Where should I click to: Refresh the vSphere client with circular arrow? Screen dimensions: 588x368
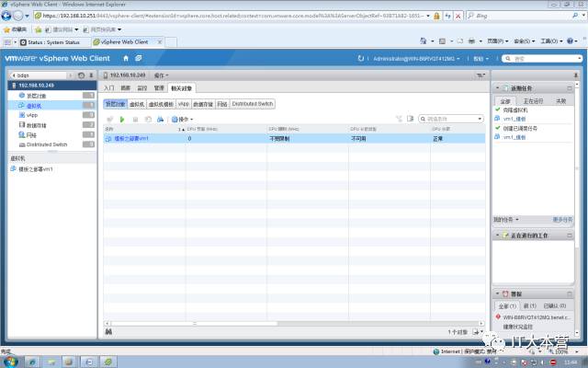[361, 58]
